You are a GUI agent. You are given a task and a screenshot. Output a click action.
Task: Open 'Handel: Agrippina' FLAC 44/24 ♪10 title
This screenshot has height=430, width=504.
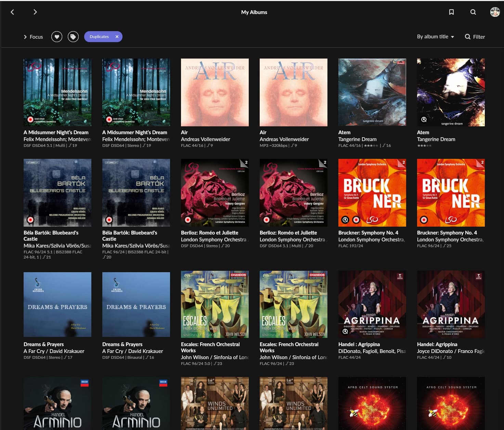point(437,344)
